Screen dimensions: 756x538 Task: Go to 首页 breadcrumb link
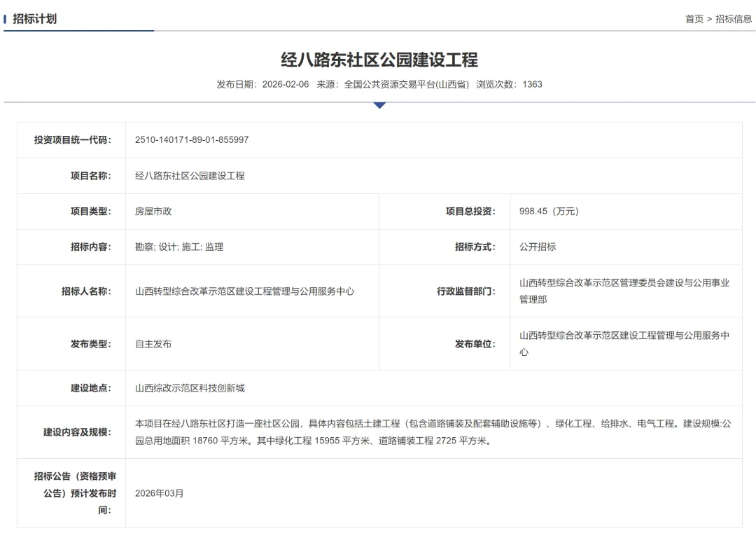click(694, 19)
